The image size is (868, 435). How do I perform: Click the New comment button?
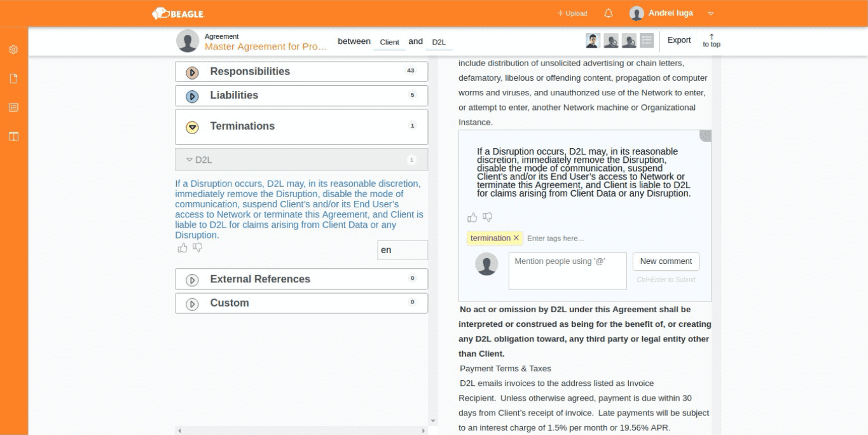pos(666,261)
